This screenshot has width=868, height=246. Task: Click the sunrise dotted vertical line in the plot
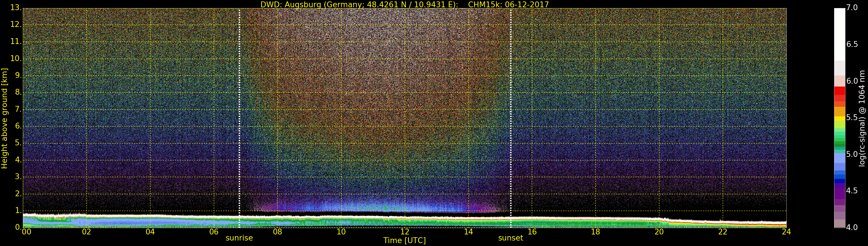239,118
